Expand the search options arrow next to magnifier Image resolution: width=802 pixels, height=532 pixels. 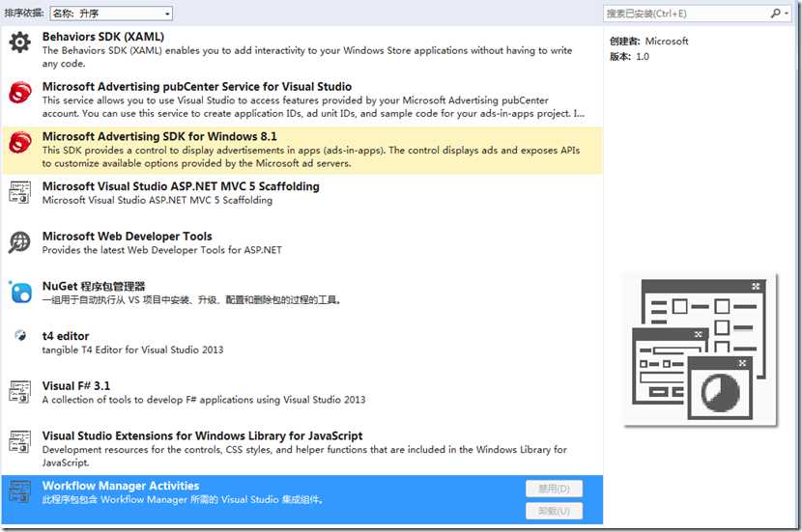click(787, 14)
